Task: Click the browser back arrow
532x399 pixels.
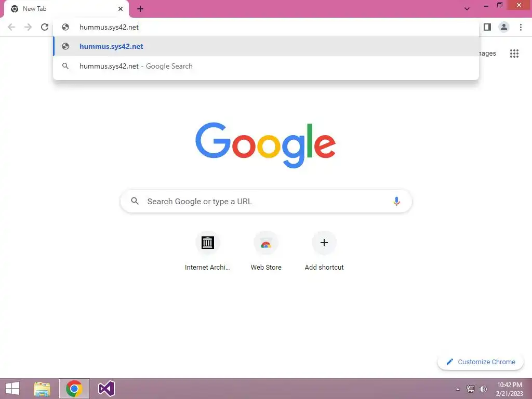Action: coord(11,27)
